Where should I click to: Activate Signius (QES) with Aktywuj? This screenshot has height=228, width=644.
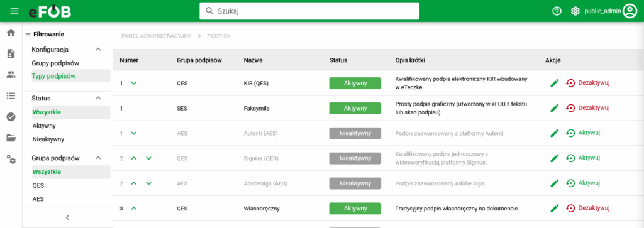(x=583, y=158)
